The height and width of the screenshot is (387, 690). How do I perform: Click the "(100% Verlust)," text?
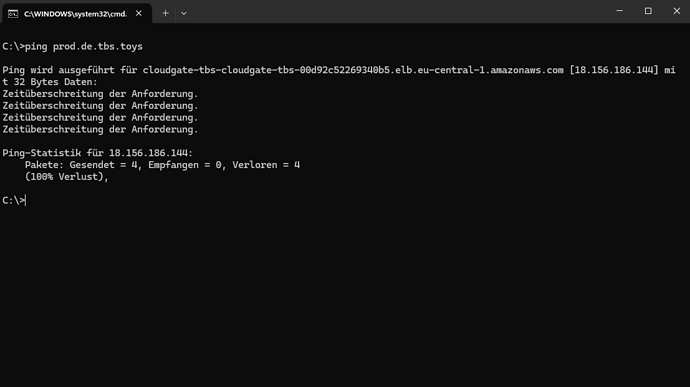click(x=66, y=177)
